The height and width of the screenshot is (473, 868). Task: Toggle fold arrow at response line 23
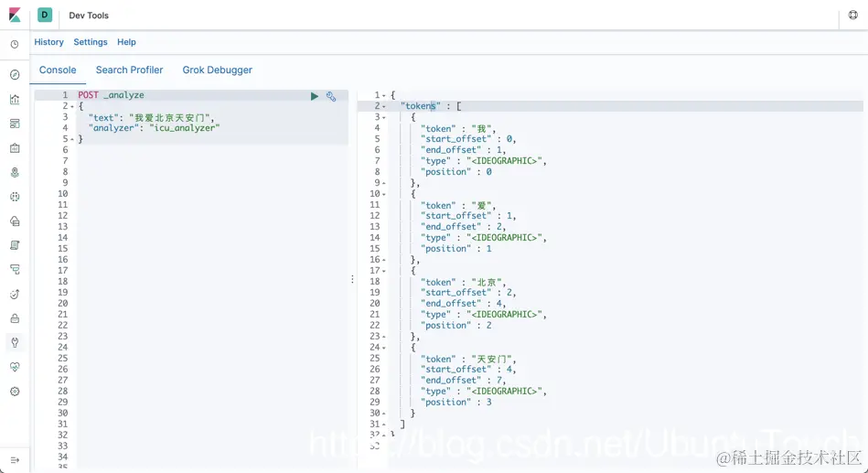tap(383, 337)
